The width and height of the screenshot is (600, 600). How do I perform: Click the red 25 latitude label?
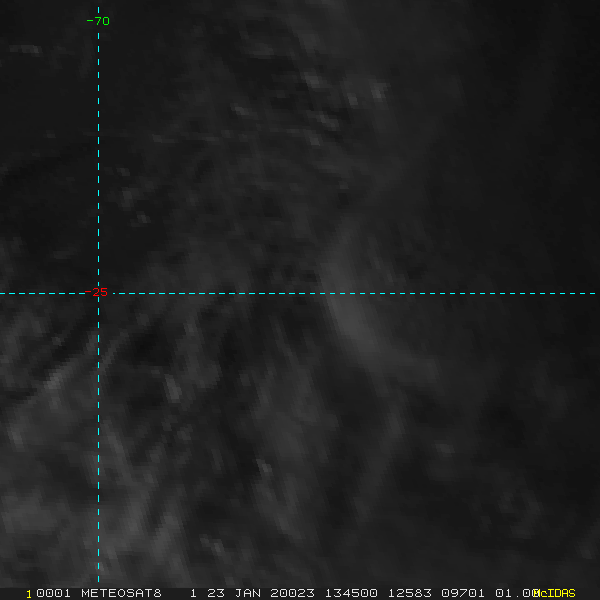click(99, 292)
